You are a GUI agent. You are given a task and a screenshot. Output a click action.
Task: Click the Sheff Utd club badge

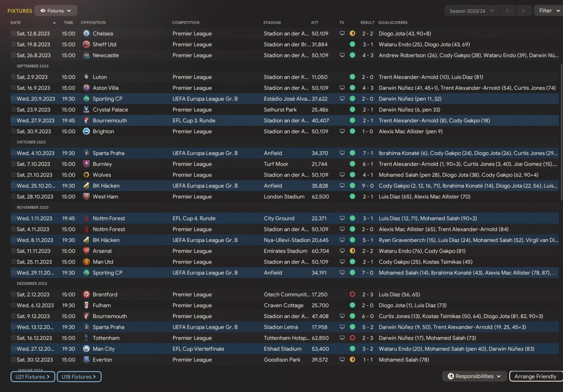(x=86, y=44)
